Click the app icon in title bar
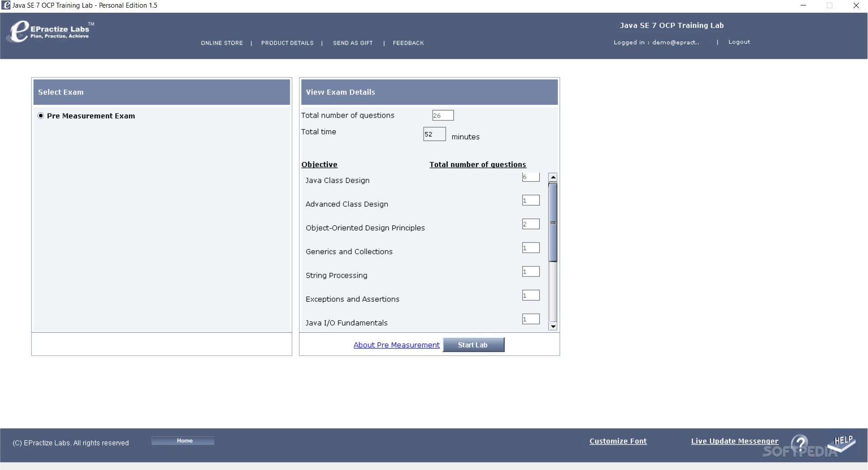 6,5
